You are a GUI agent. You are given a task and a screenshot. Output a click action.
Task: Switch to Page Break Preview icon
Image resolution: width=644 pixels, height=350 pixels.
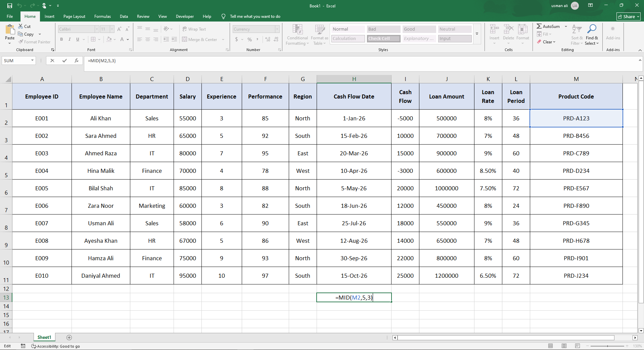[x=578, y=346]
